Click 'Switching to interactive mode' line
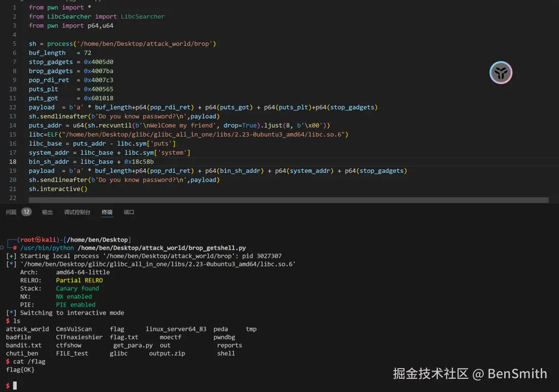The height and width of the screenshot is (392, 559). [72, 313]
